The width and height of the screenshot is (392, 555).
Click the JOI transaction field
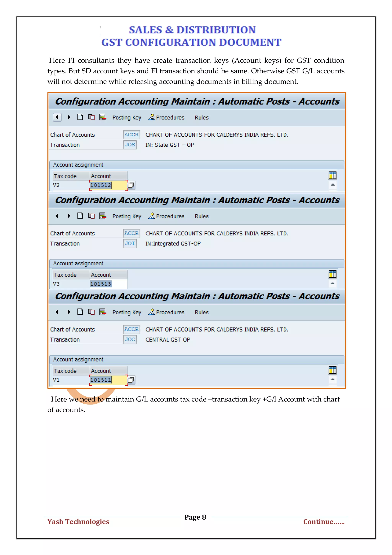(x=130, y=243)
